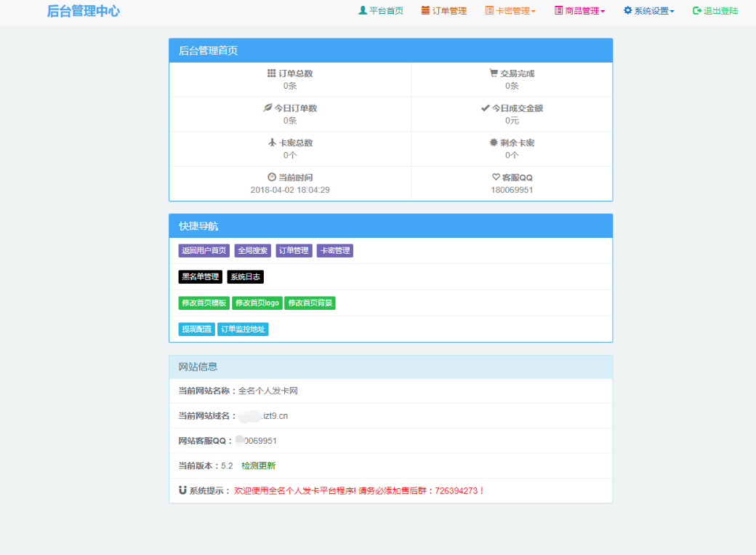The width and height of the screenshot is (756, 555).
Task: Go to 订单管理 in top navigation
Action: click(444, 11)
